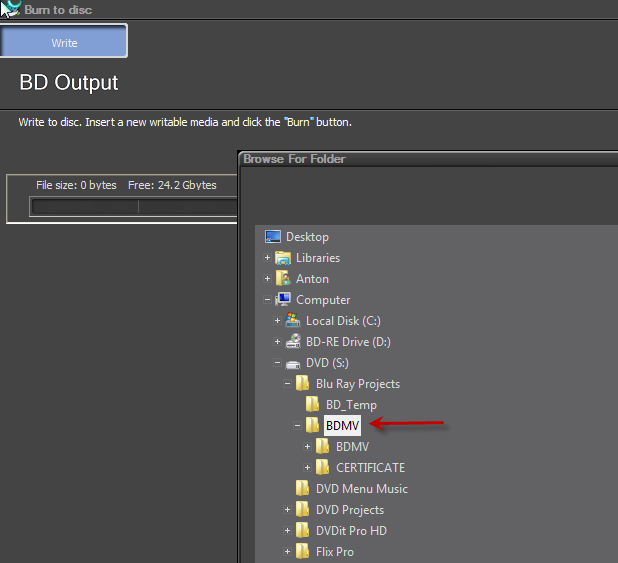Click the Anton user folder icon

(283, 278)
